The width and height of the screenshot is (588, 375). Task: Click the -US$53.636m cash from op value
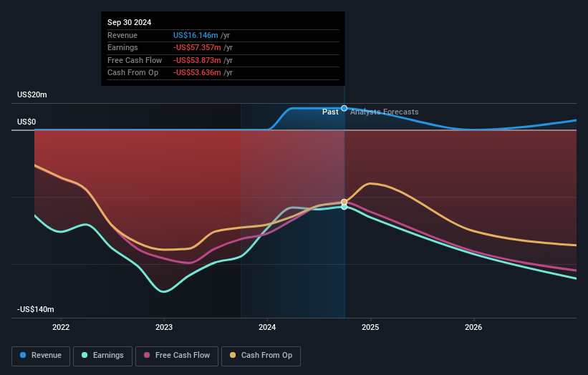[x=197, y=73]
